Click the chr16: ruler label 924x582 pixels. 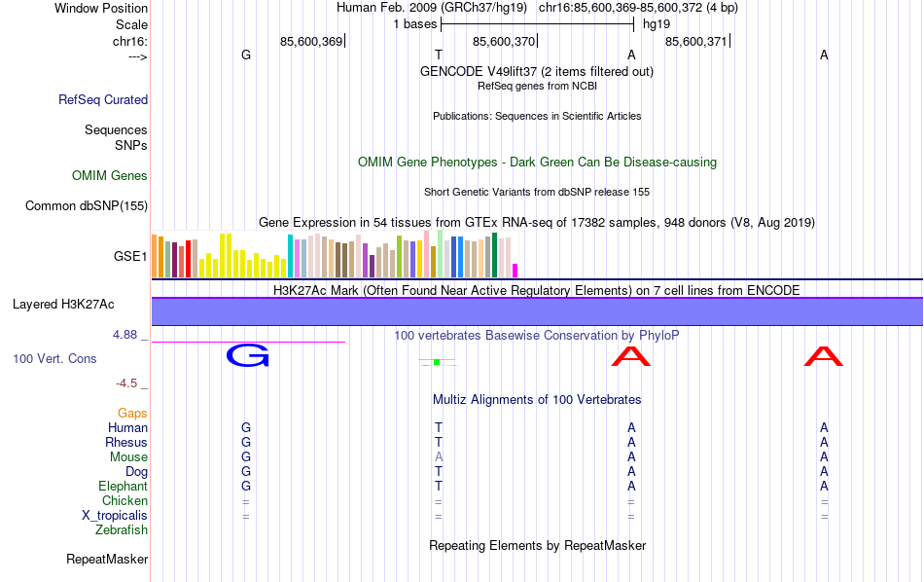coord(130,41)
